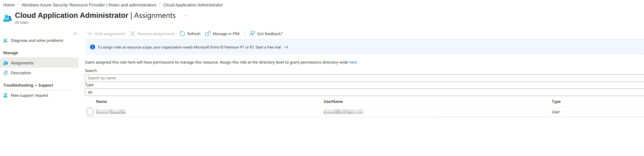This screenshot has width=644, height=156.
Task: Click the 'All roles' subtitle text
Action: (x=21, y=22)
